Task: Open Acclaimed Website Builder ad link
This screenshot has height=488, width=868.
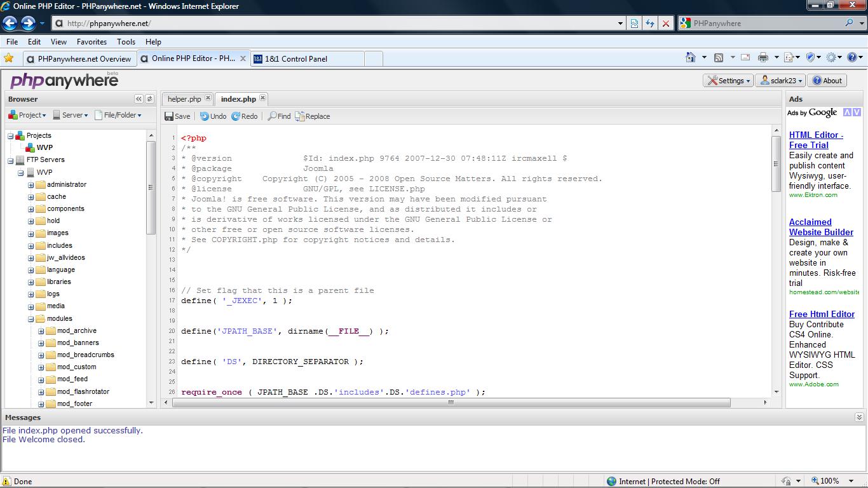Action: (821, 227)
